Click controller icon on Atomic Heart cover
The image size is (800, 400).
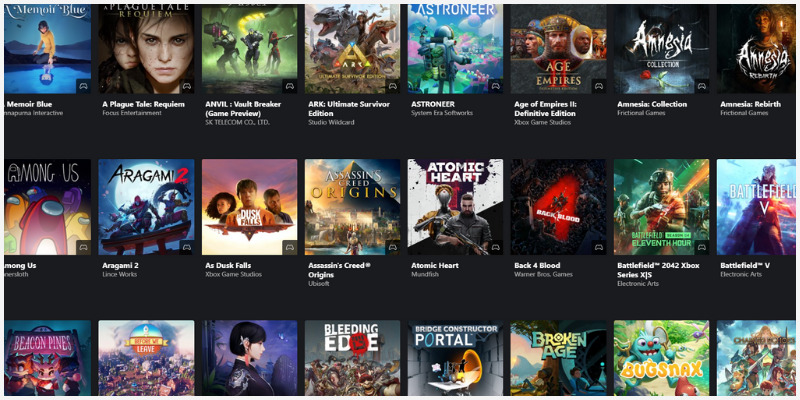(496, 247)
